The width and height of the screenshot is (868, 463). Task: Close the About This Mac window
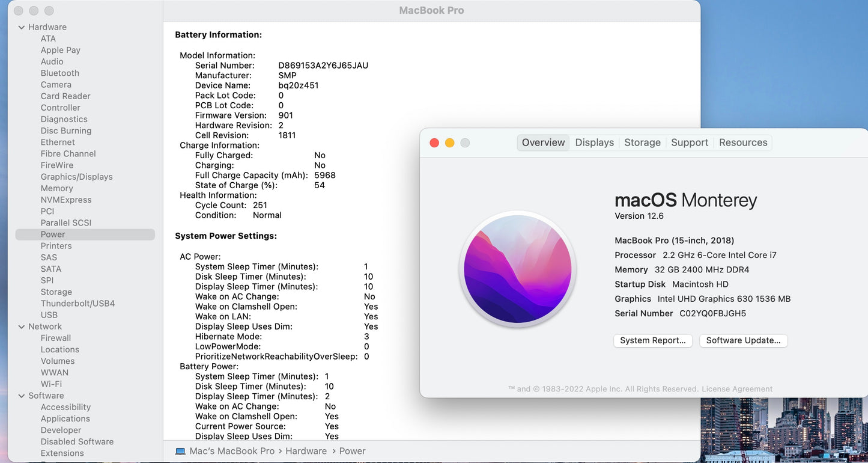click(x=434, y=143)
